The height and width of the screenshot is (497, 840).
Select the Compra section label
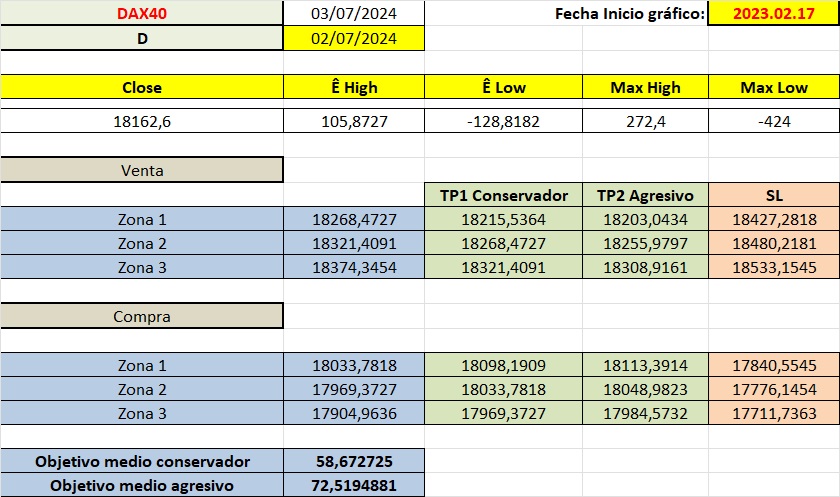point(141,317)
